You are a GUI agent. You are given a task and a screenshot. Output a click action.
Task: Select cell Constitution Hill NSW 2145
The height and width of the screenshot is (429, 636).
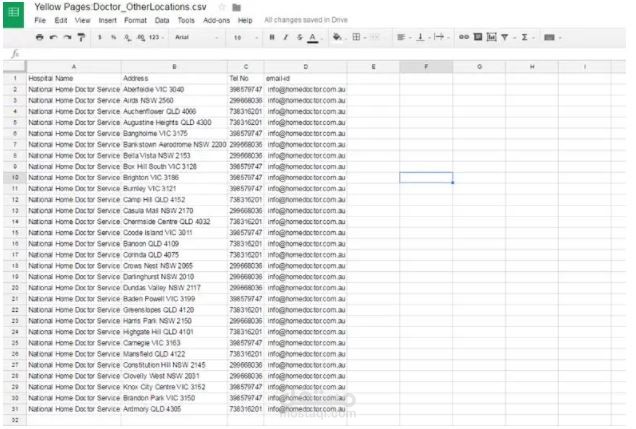click(x=174, y=365)
